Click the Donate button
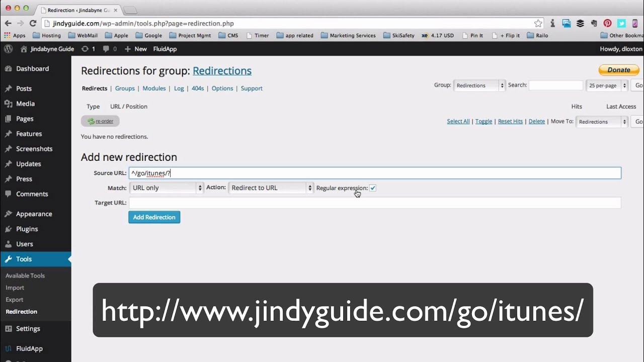Image resolution: width=644 pixels, height=362 pixels. tap(619, 70)
